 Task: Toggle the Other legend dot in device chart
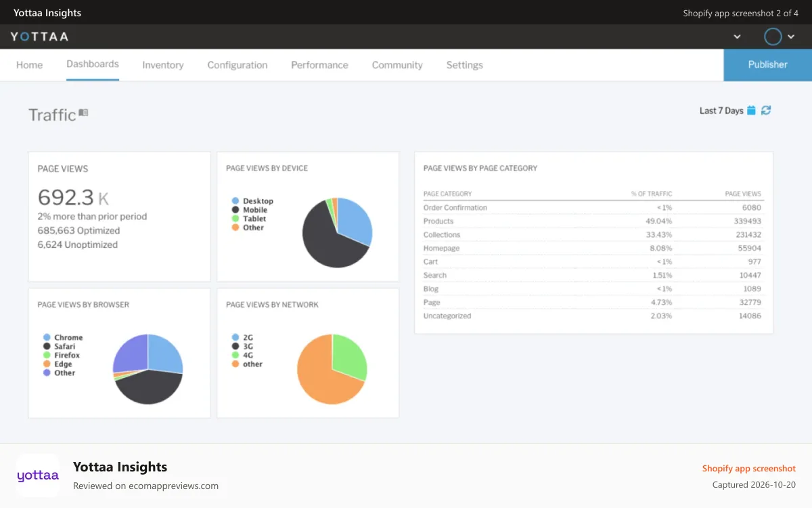(x=235, y=228)
